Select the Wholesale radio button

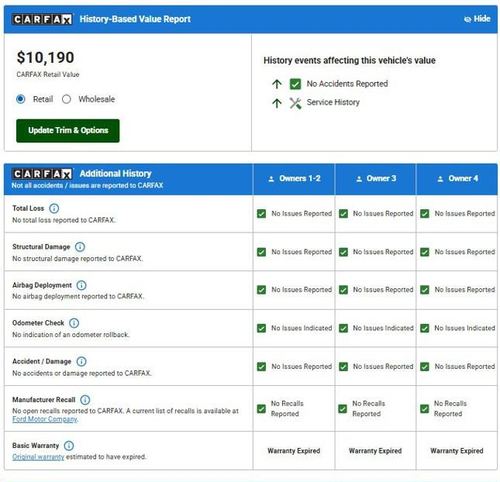[x=66, y=99]
